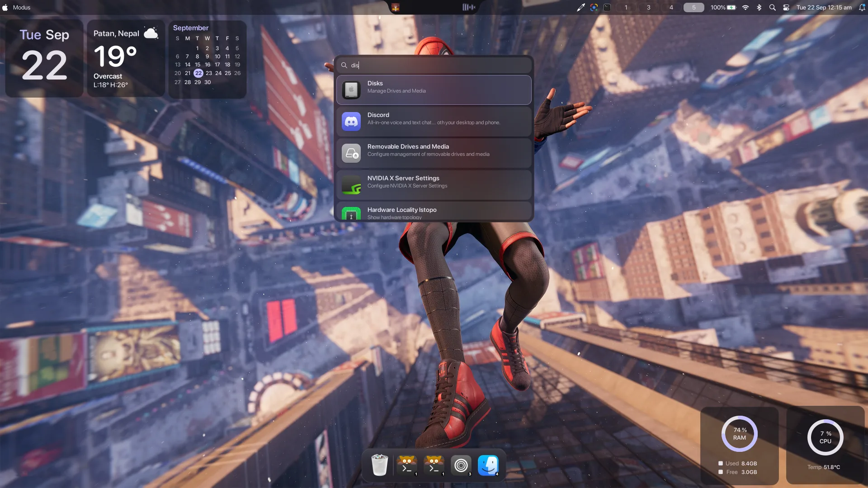Viewport: 868px width, 488px height.
Task: Open Finder from the dock
Action: [488, 465]
